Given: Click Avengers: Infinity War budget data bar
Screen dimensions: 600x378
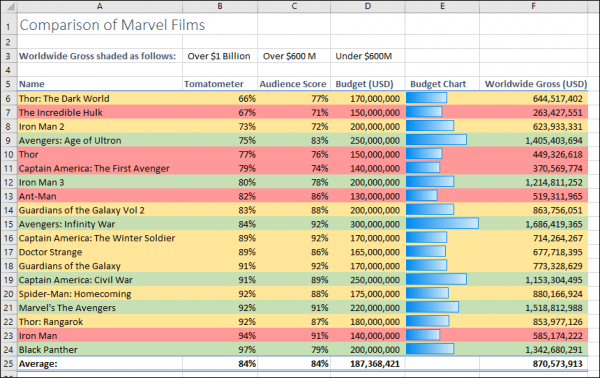Looking at the screenshot, I should [x=442, y=223].
